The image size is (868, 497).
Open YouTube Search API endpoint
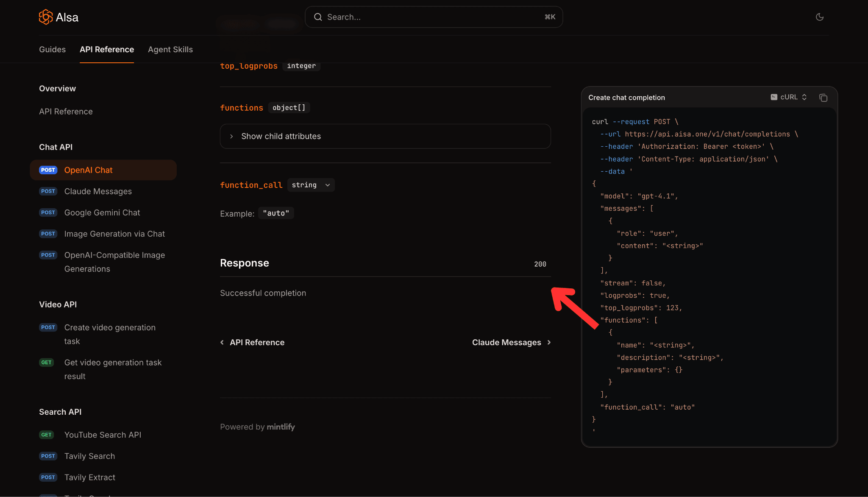[x=103, y=435]
